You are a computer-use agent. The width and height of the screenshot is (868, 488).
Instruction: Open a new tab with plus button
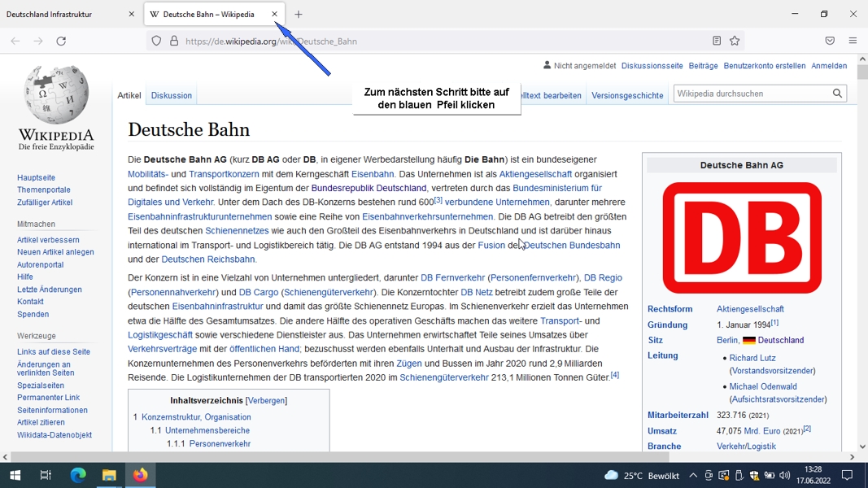tap(299, 15)
